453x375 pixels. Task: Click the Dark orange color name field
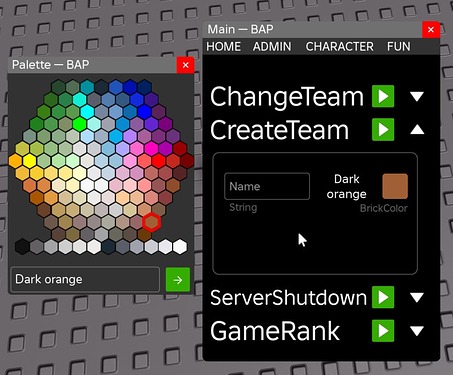[x=85, y=279]
